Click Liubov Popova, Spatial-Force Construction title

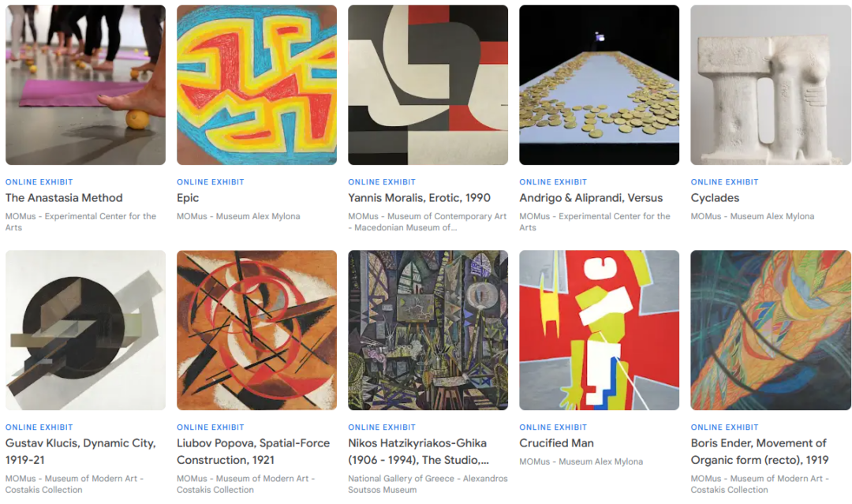253,451
